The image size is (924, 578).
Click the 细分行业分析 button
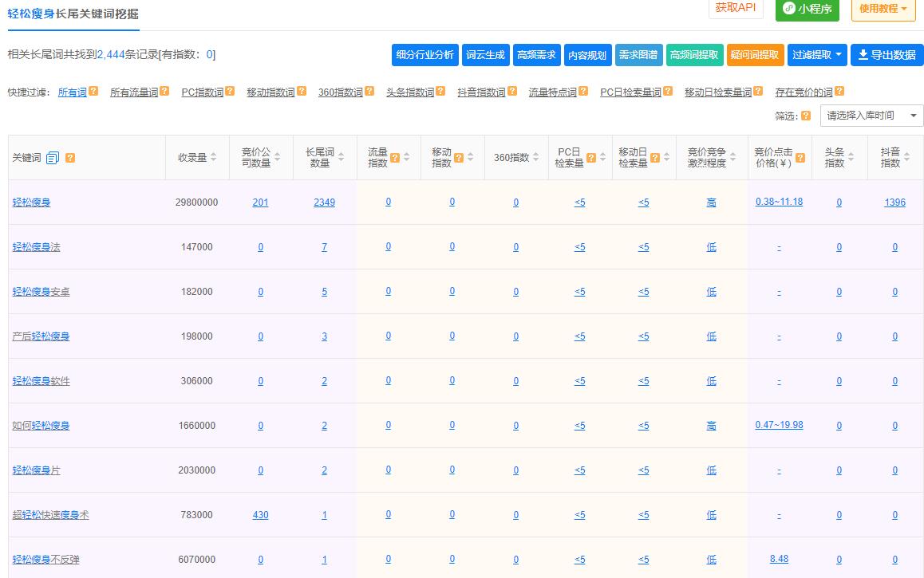click(x=424, y=55)
